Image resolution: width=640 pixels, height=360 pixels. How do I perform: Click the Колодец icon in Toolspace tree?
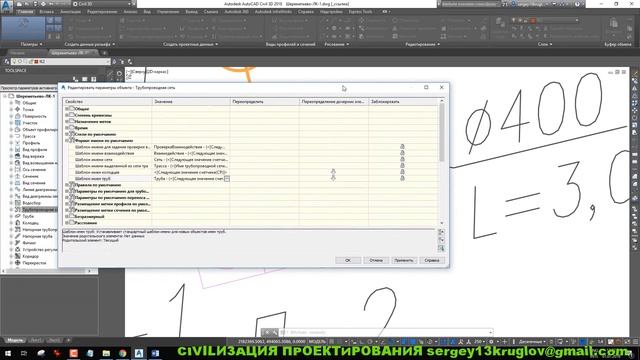(18, 223)
